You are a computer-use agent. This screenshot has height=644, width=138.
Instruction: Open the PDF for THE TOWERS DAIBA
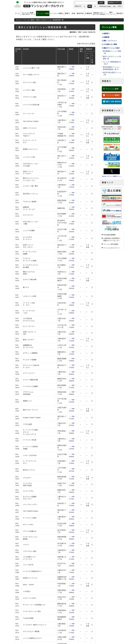[x=73, y=510]
